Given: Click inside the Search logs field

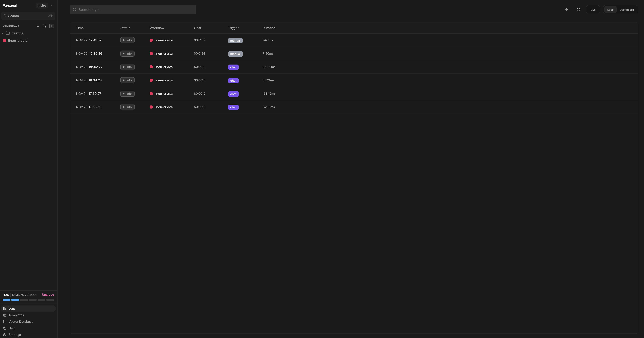Looking at the screenshot, I should coord(133,9).
